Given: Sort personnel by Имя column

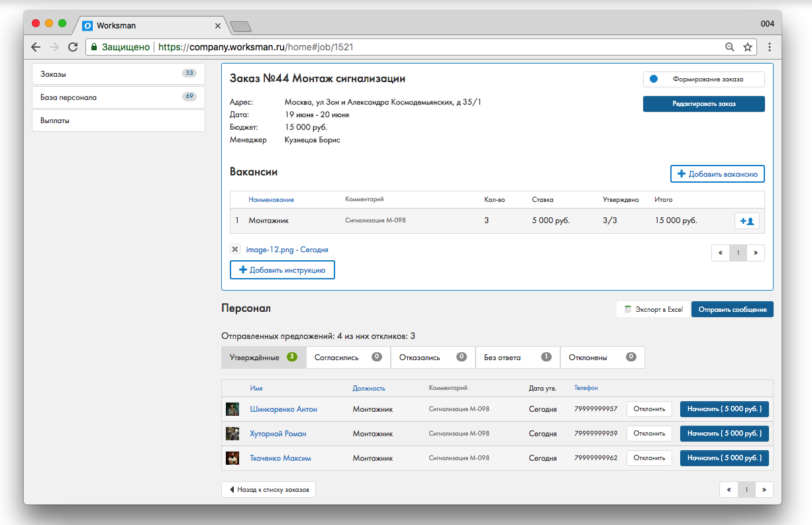Looking at the screenshot, I should [256, 388].
